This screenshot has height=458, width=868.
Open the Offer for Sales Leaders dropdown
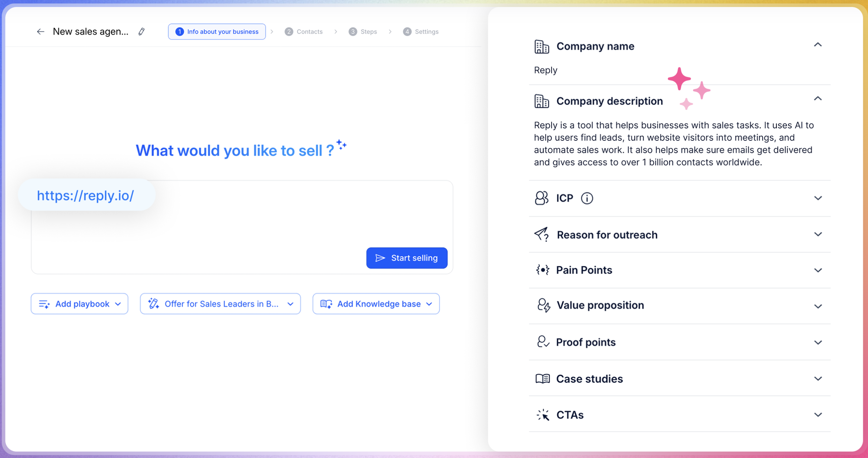[x=290, y=304]
